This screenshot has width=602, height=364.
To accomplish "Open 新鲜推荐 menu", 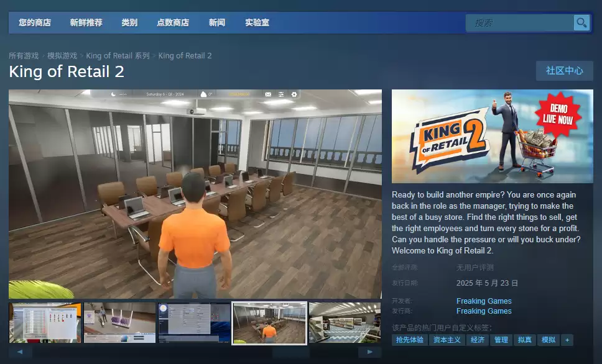I will pyautogui.click(x=86, y=23).
